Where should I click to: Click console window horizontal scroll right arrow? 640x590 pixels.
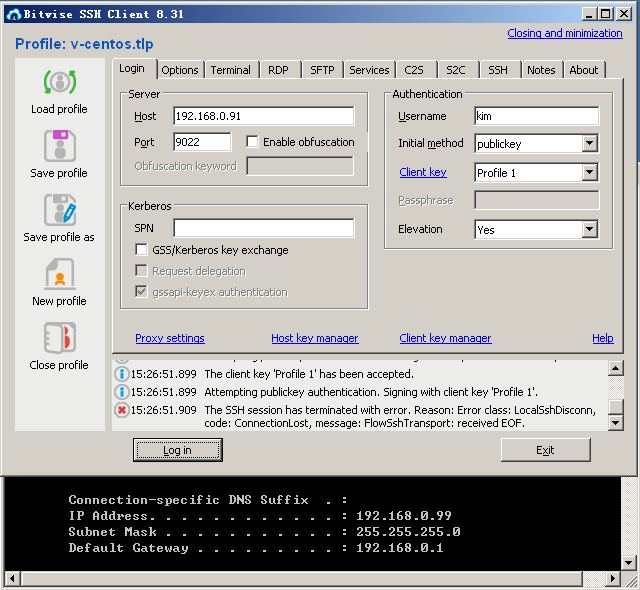pyautogui.click(x=613, y=578)
